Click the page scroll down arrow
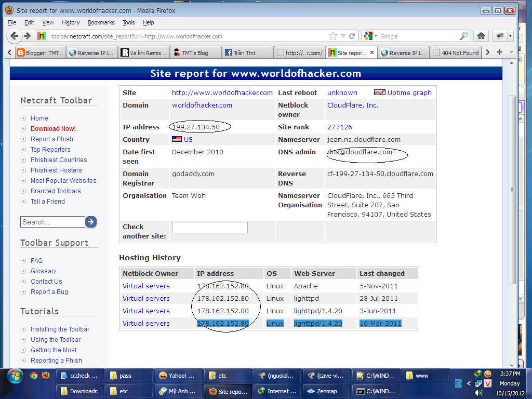532x399 pixels. pyautogui.click(x=512, y=364)
